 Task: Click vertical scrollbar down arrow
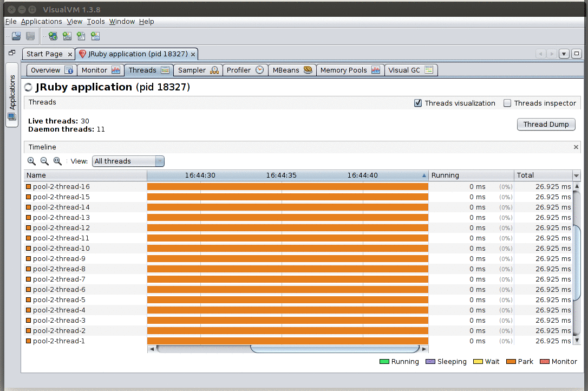pos(577,341)
